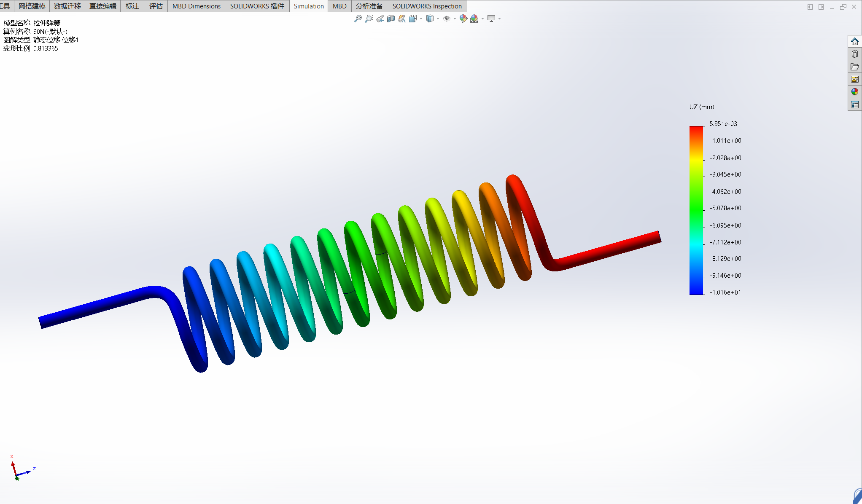Switch to the Simulation tab
This screenshot has height=504, width=862.
(308, 6)
